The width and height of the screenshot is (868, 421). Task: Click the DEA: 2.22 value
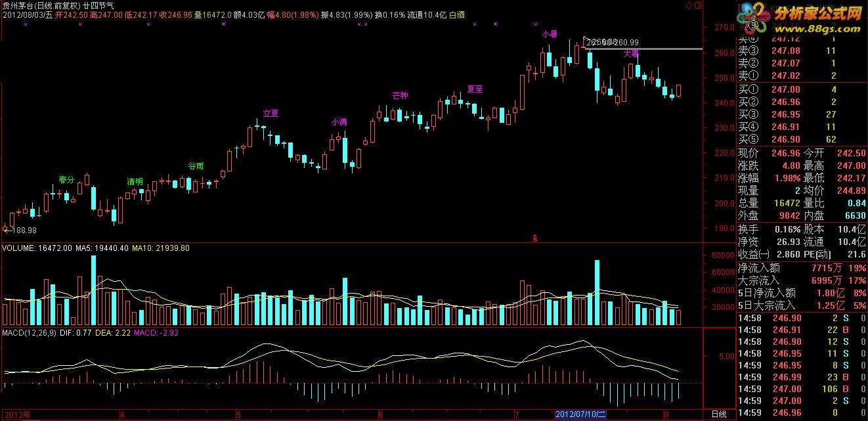(x=112, y=333)
